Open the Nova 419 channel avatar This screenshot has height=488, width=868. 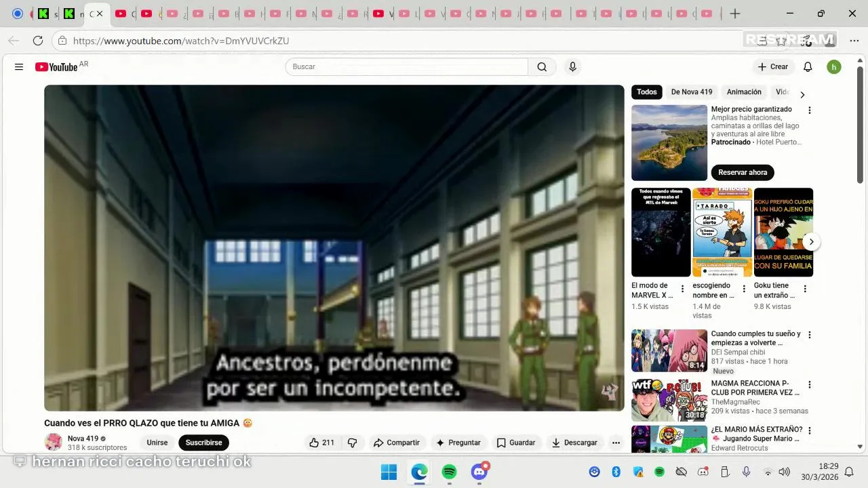pos(53,443)
